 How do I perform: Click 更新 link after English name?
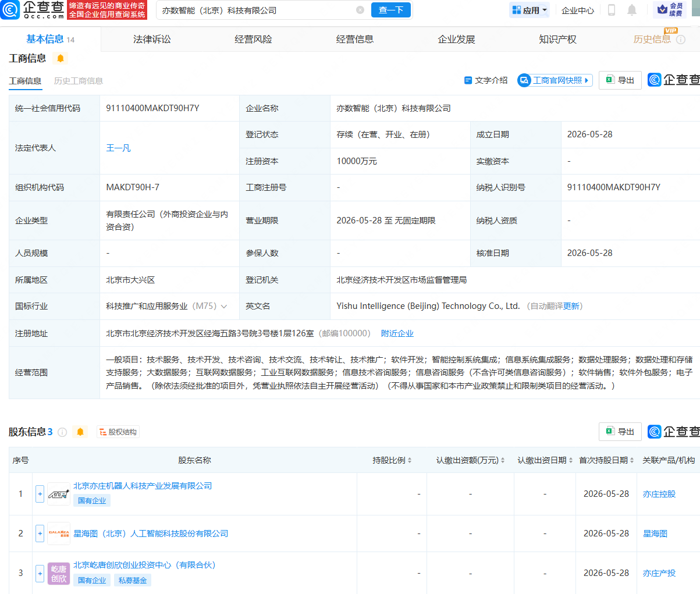click(571, 306)
